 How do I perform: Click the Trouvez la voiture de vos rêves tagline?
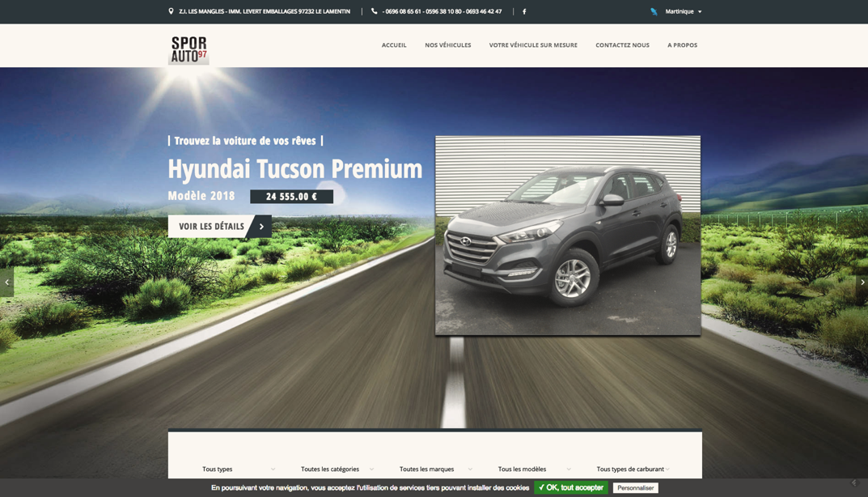245,141
